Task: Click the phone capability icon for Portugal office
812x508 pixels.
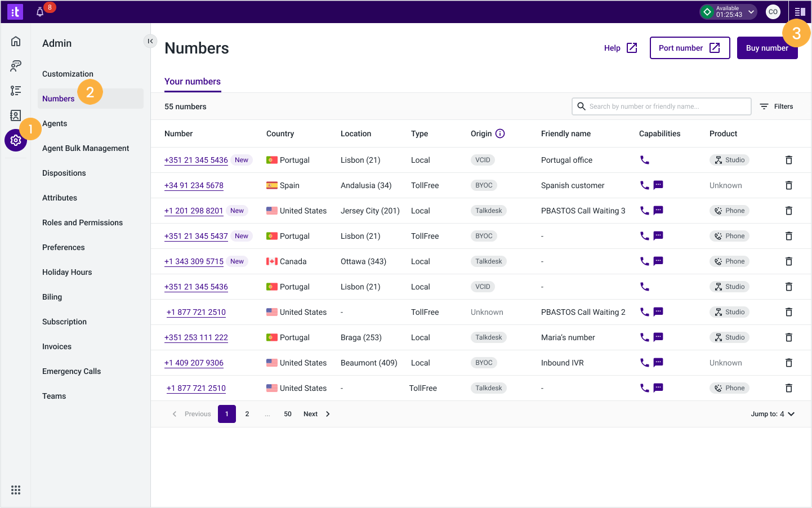Action: click(x=645, y=159)
